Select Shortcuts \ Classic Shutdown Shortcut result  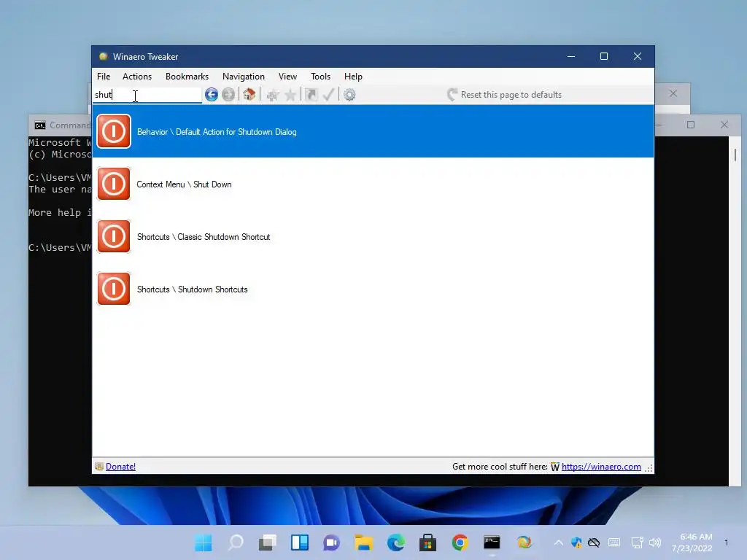pyautogui.click(x=373, y=236)
